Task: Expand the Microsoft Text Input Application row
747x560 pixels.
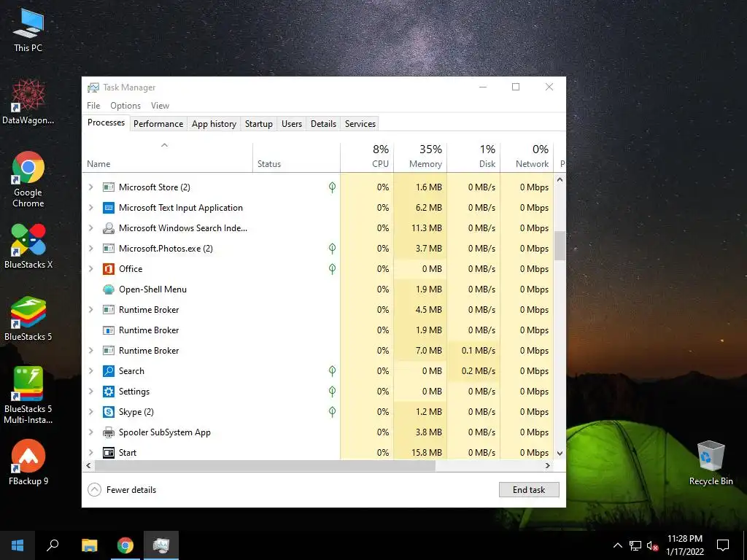Action: coord(90,208)
